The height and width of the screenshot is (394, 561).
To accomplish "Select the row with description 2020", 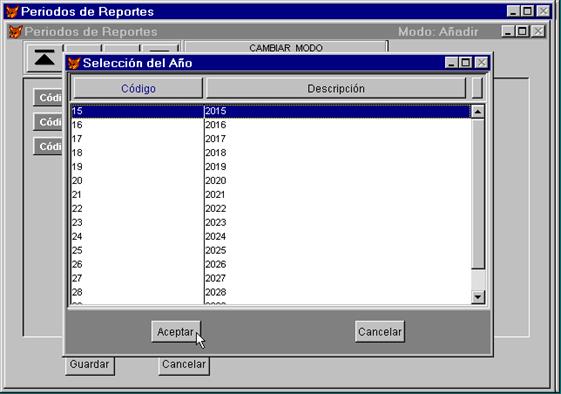I will 271,181.
